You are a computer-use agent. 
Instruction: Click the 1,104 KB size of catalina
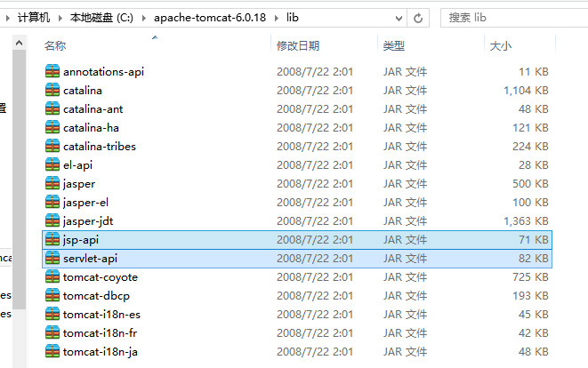pyautogui.click(x=526, y=91)
